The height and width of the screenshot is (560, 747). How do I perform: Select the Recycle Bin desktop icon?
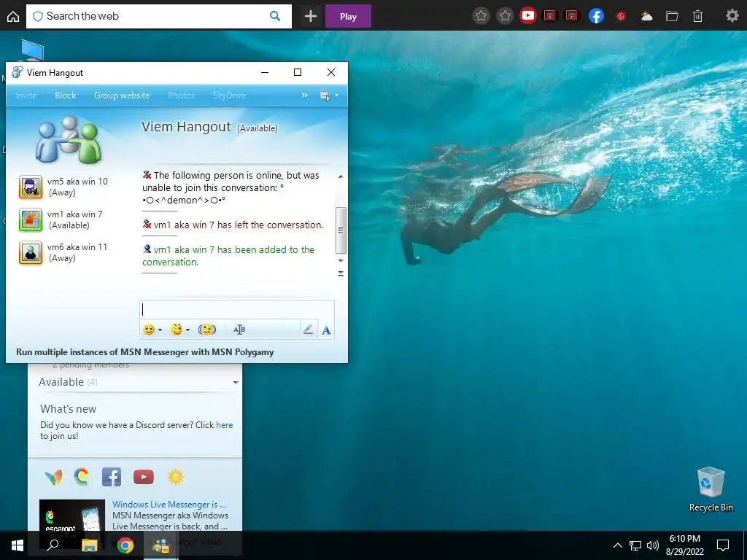pos(711,489)
